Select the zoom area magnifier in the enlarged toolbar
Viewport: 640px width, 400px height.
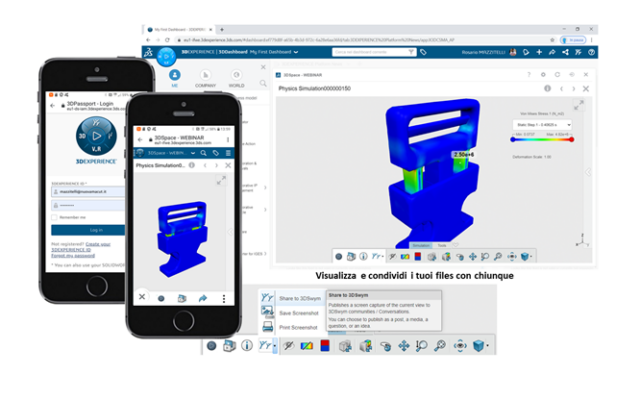pos(421,346)
